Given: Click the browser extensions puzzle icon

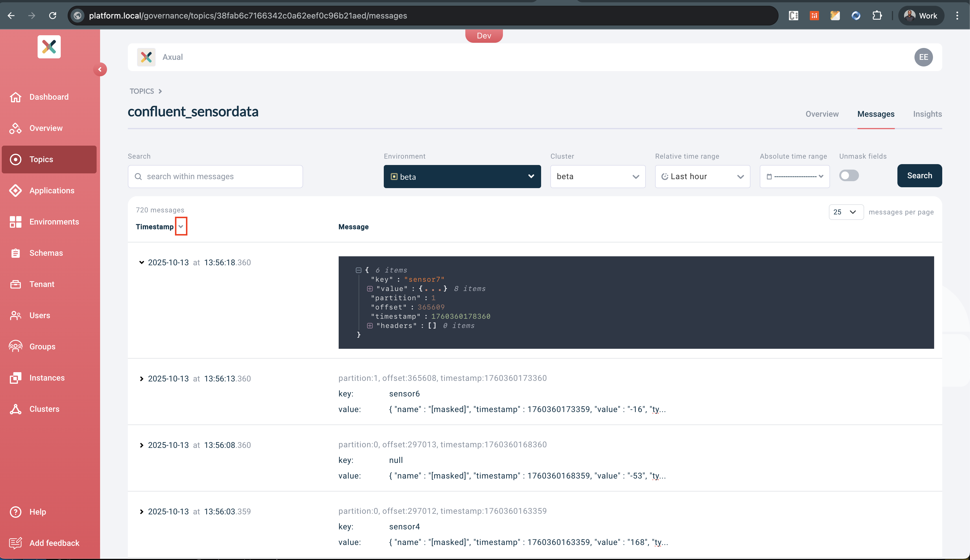Looking at the screenshot, I should [x=877, y=16].
